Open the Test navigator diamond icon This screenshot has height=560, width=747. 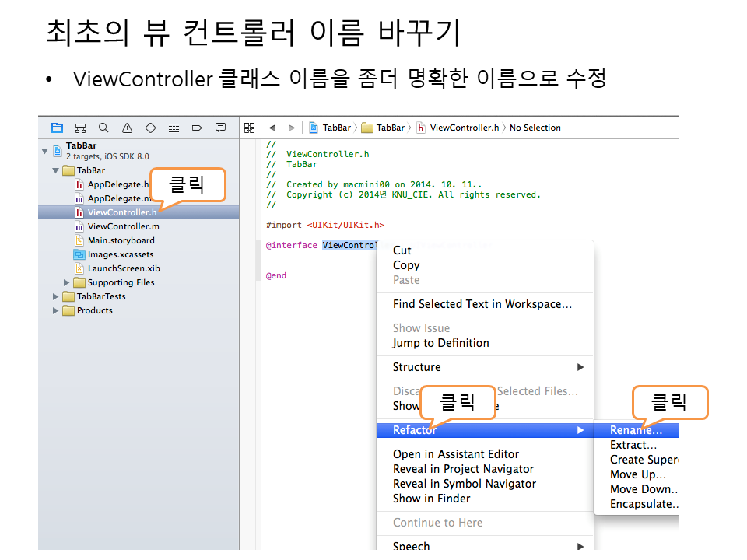pos(150,128)
